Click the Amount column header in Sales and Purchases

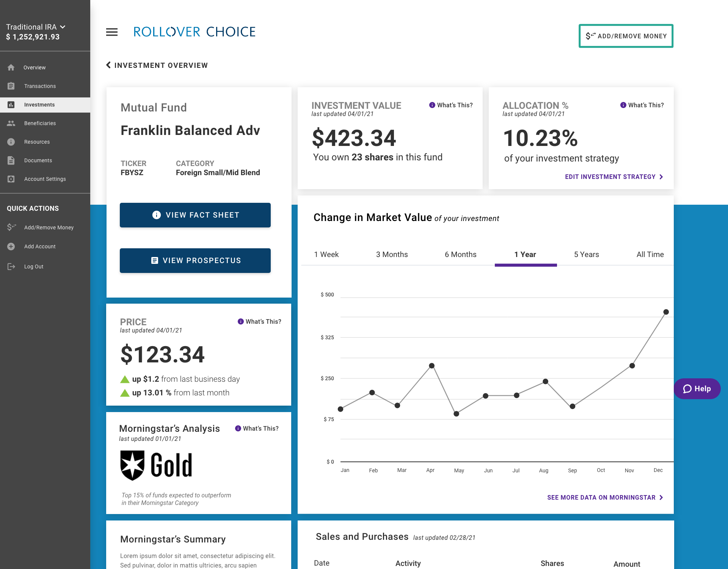coord(627,564)
